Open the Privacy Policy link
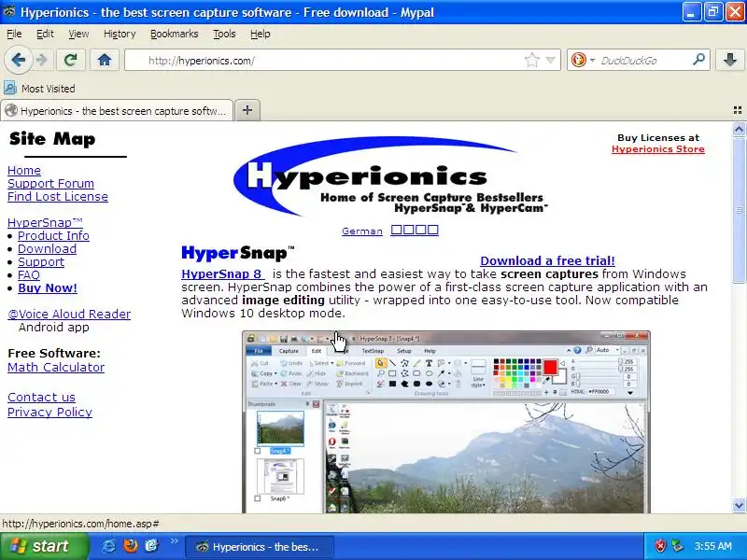Image resolution: width=747 pixels, height=560 pixels. coord(50,413)
